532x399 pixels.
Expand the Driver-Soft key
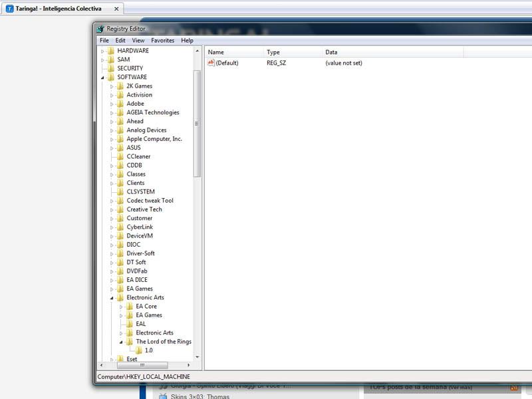112,254
